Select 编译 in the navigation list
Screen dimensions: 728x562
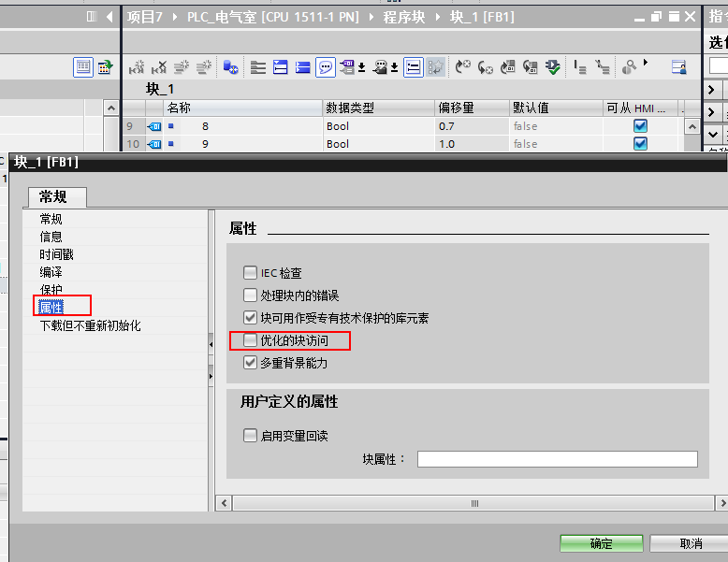pos(51,272)
